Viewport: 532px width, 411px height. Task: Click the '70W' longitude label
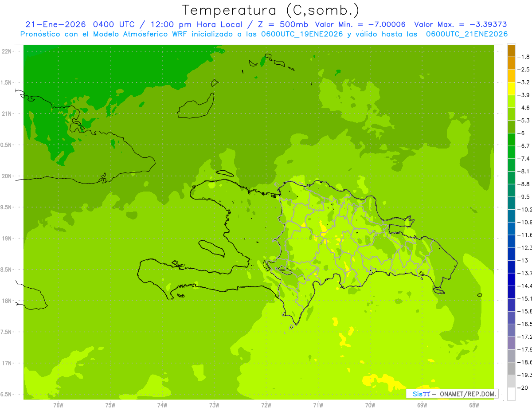point(370,405)
